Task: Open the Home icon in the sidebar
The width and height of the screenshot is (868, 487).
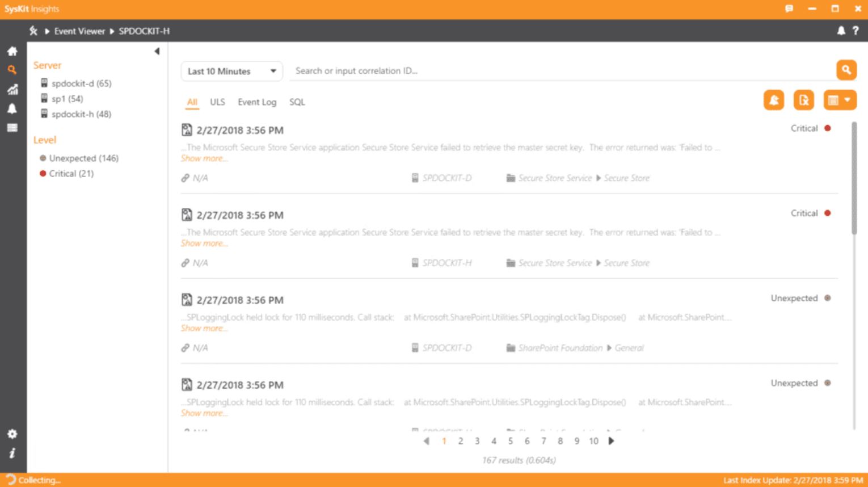Action: (x=12, y=51)
